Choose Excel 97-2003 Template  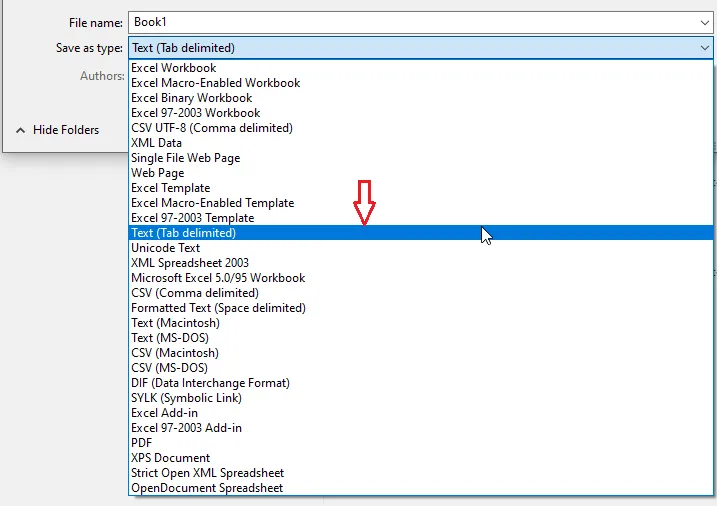[421, 218]
